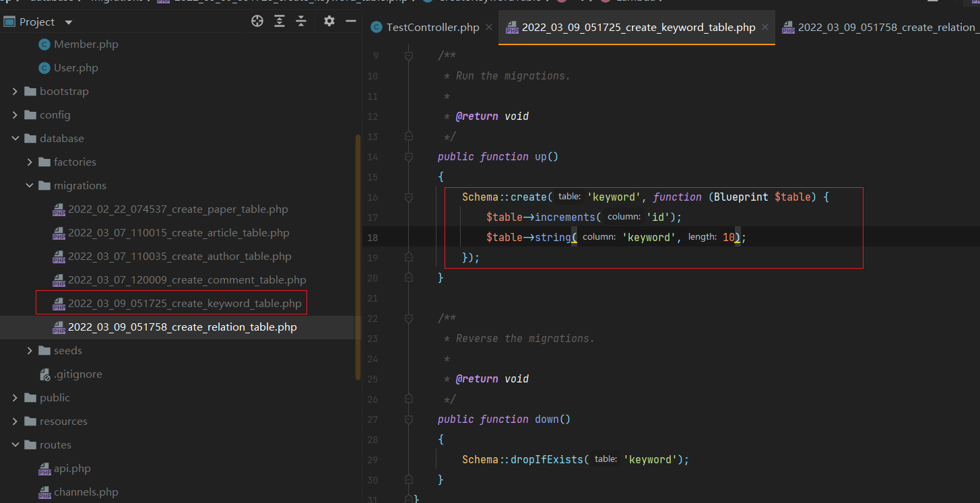Select create_author_table.php migration file

pos(180,257)
